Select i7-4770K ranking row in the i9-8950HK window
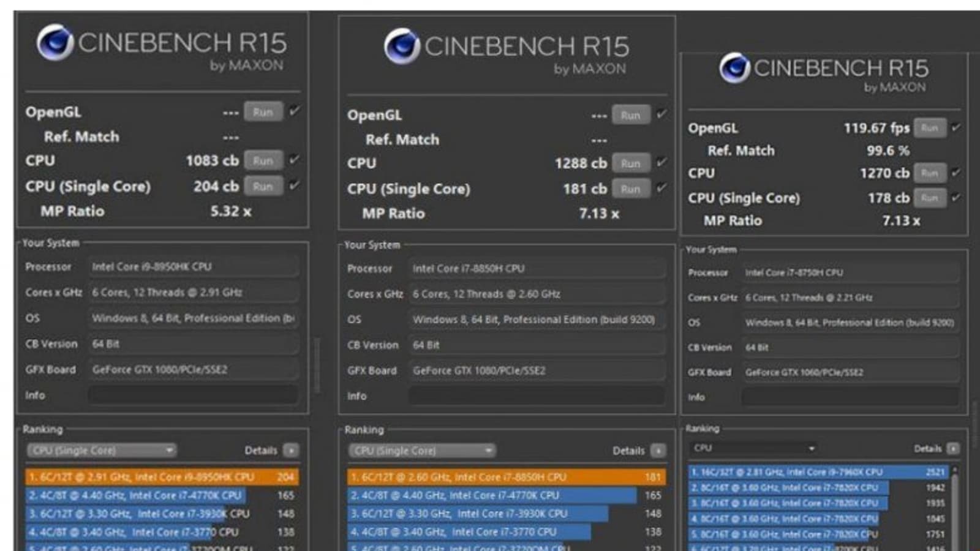The width and height of the screenshot is (980, 551). click(162, 495)
